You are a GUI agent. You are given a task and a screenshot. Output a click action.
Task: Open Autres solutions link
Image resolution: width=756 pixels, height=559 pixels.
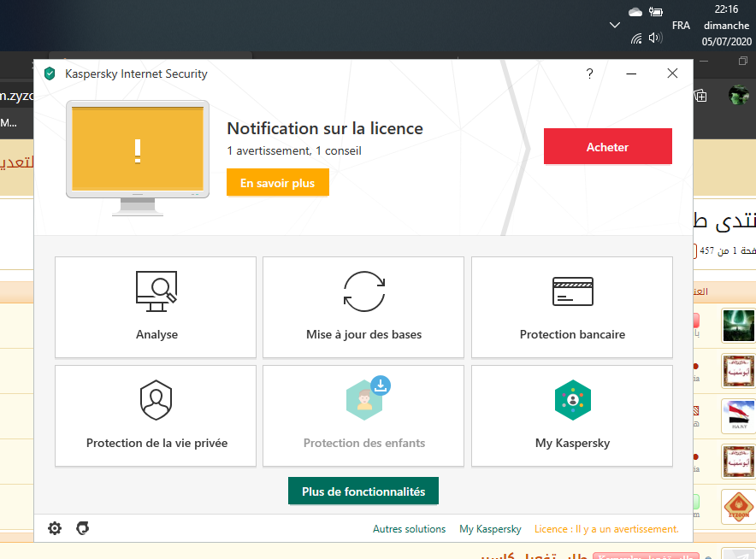pyautogui.click(x=409, y=528)
